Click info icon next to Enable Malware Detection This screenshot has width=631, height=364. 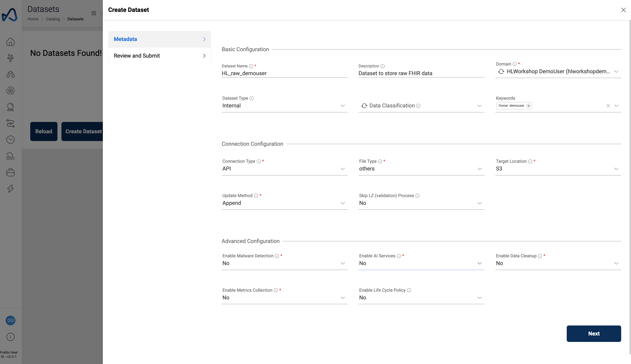pyautogui.click(x=277, y=256)
